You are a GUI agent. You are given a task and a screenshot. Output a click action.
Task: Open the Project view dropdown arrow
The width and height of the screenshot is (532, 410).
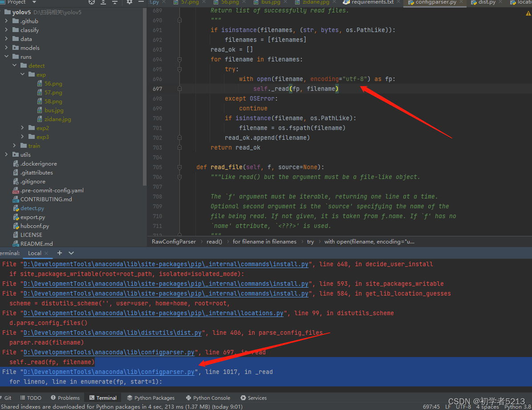point(34,2)
